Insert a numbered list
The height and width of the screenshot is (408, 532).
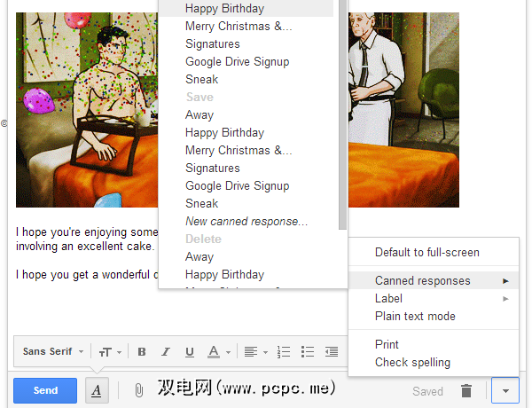click(x=284, y=351)
